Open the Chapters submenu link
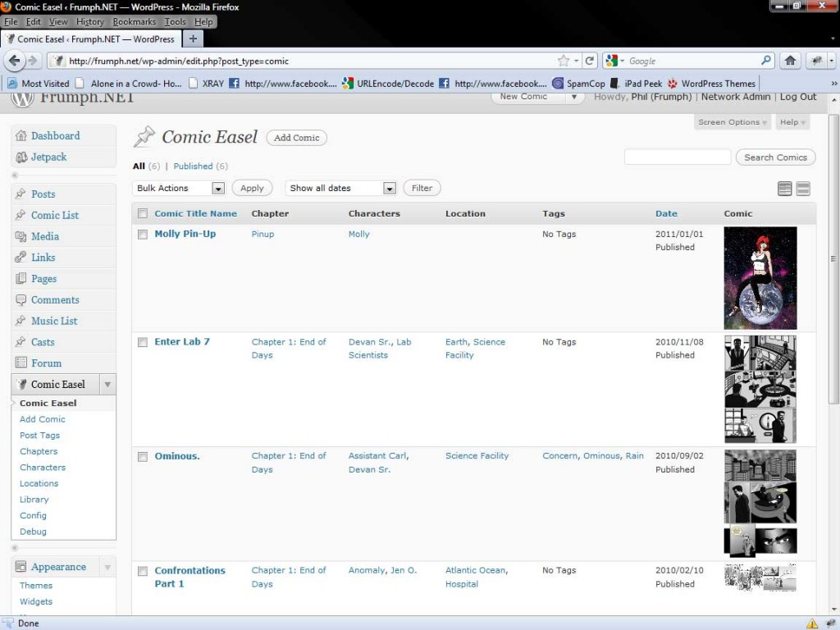Screen dimensions: 840x630 [x=39, y=451]
